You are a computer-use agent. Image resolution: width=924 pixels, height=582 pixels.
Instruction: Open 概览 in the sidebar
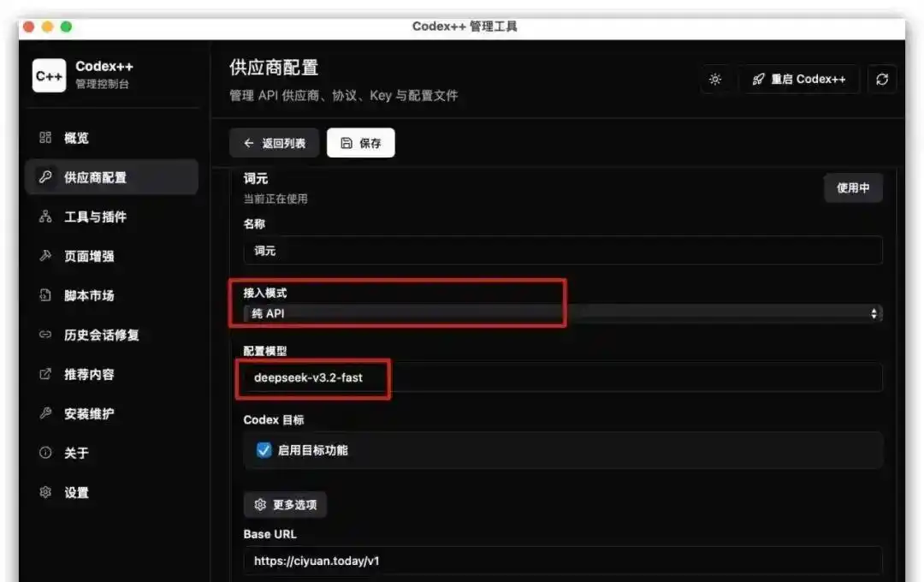[111, 138]
